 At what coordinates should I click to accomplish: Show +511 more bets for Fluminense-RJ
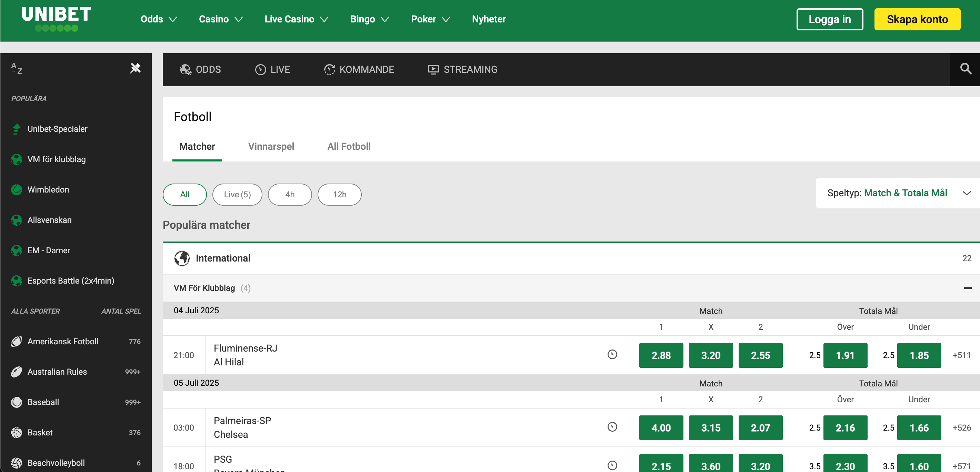pos(961,355)
